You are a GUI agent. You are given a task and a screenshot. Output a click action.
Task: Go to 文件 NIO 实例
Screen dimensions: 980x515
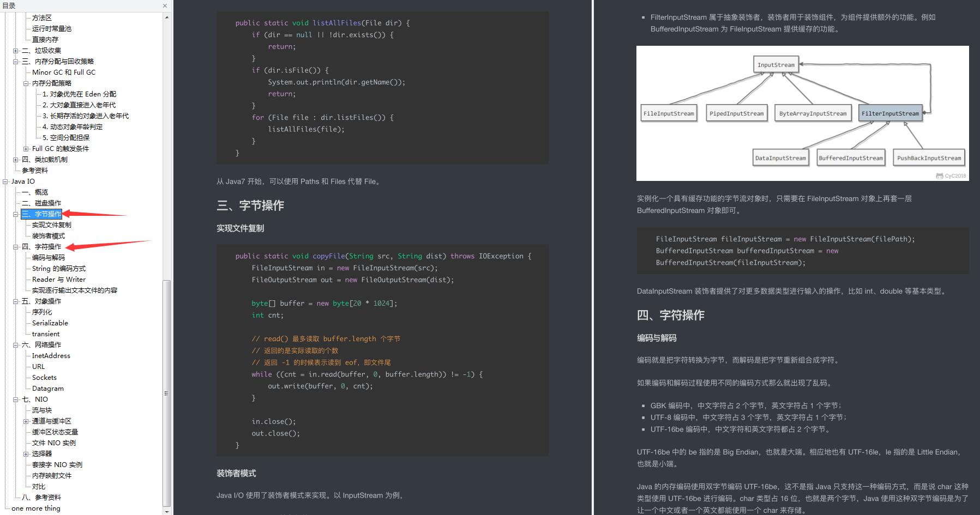pyautogui.click(x=54, y=443)
